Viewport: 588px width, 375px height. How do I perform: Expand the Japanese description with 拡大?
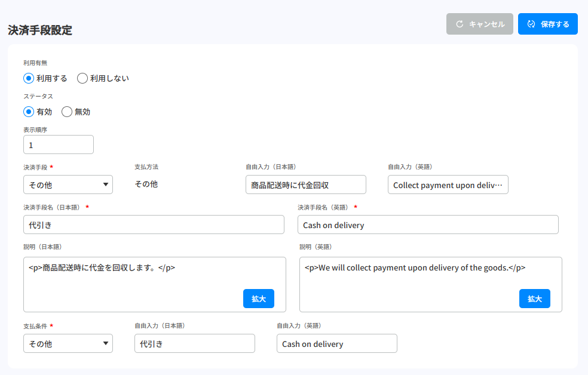point(258,299)
